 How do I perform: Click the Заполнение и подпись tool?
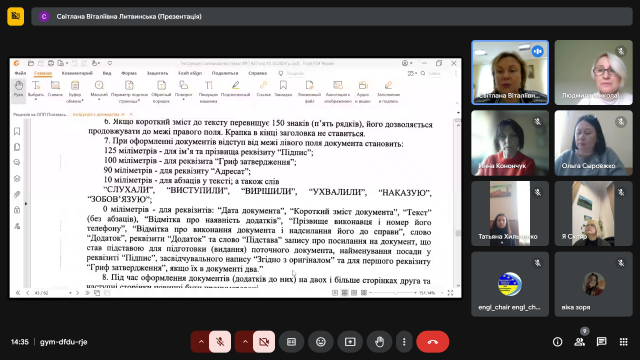click(x=388, y=91)
